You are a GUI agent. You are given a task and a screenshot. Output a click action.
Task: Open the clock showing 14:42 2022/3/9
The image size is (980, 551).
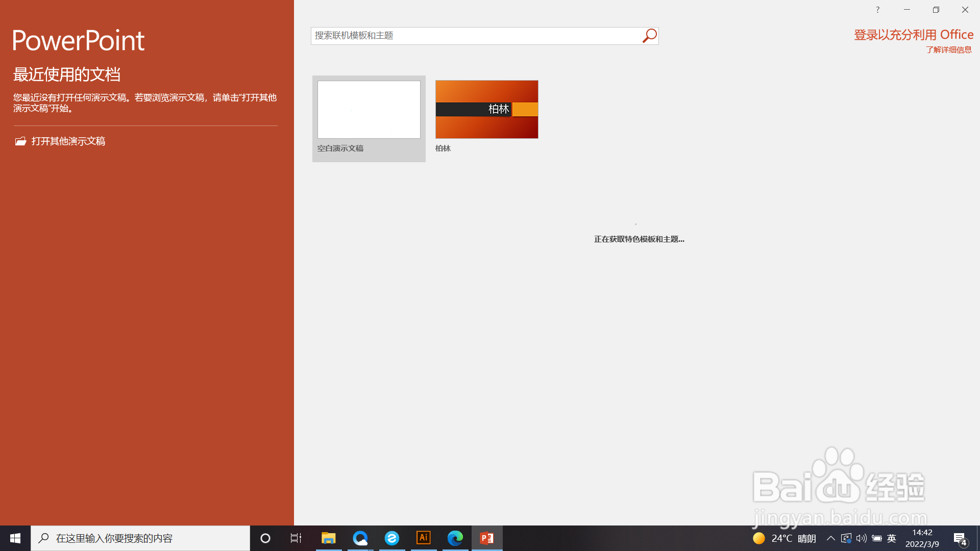coord(922,538)
